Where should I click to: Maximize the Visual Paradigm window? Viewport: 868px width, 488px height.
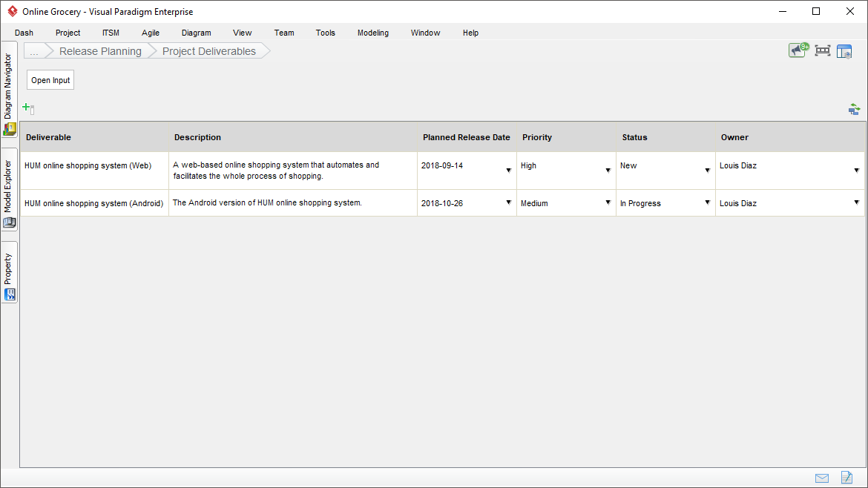(x=816, y=11)
